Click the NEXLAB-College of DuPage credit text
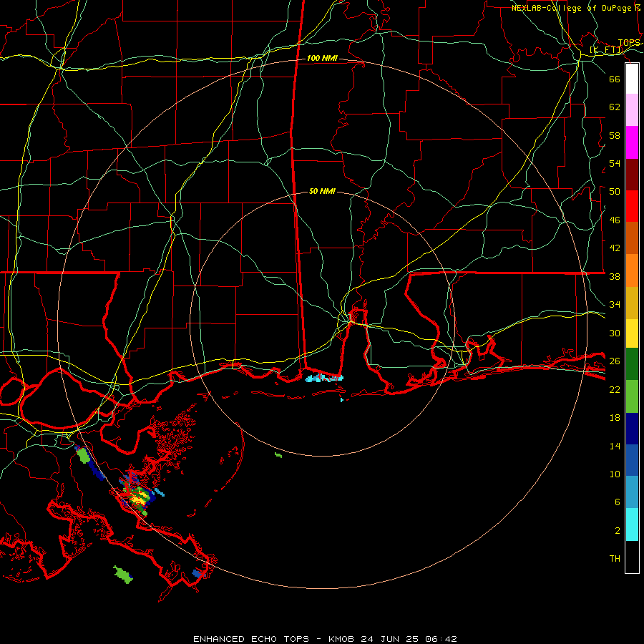This screenshot has height=644, width=644. [x=576, y=8]
